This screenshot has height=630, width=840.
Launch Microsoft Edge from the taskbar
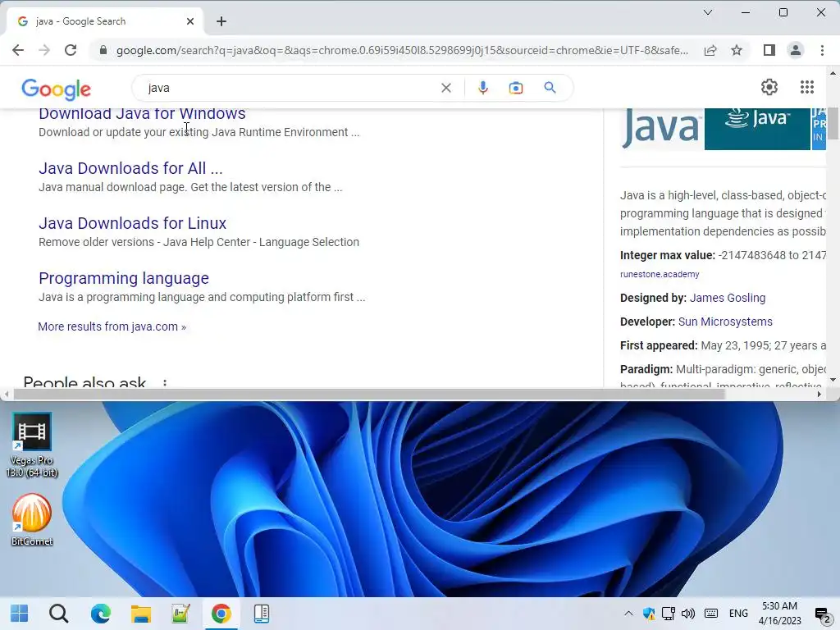point(100,614)
